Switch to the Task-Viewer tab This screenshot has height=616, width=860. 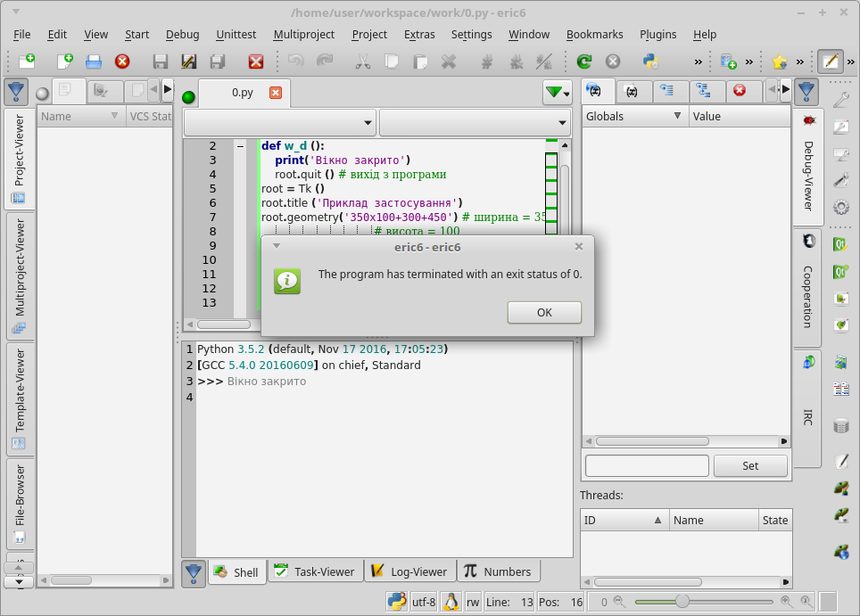click(314, 572)
